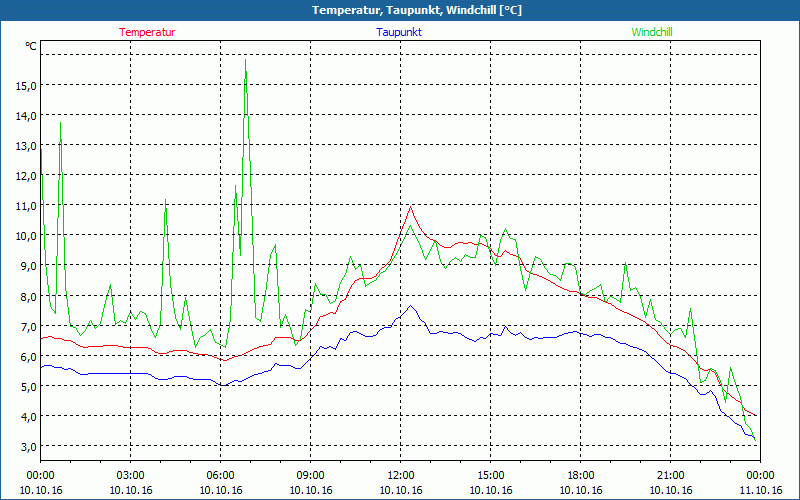Click the 13,0 y-axis value
800x500 pixels.
[26, 146]
